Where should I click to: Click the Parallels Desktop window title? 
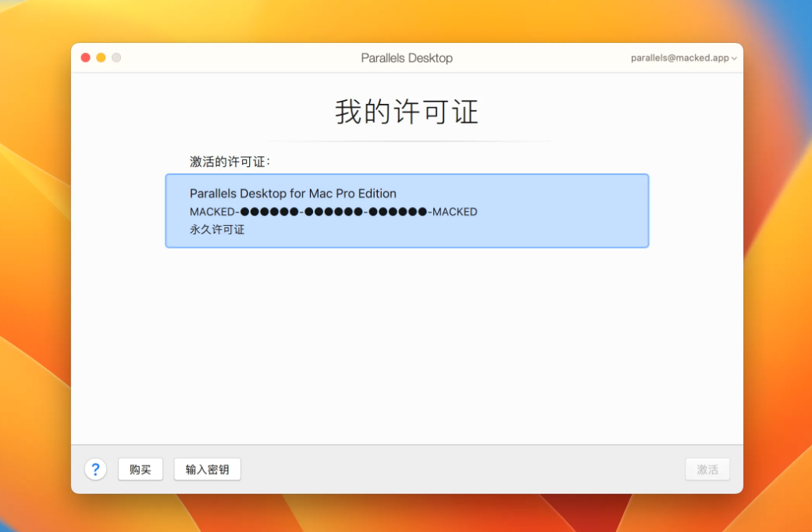tap(407, 58)
